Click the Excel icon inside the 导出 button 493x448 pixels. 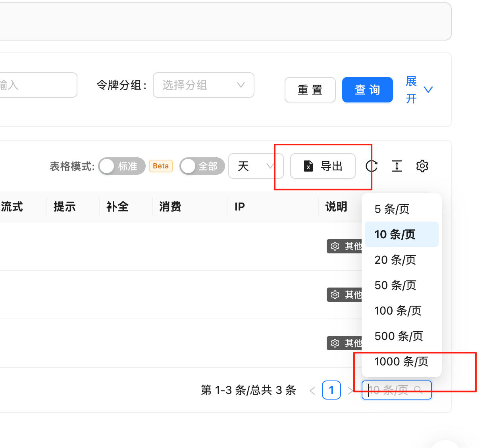(308, 166)
